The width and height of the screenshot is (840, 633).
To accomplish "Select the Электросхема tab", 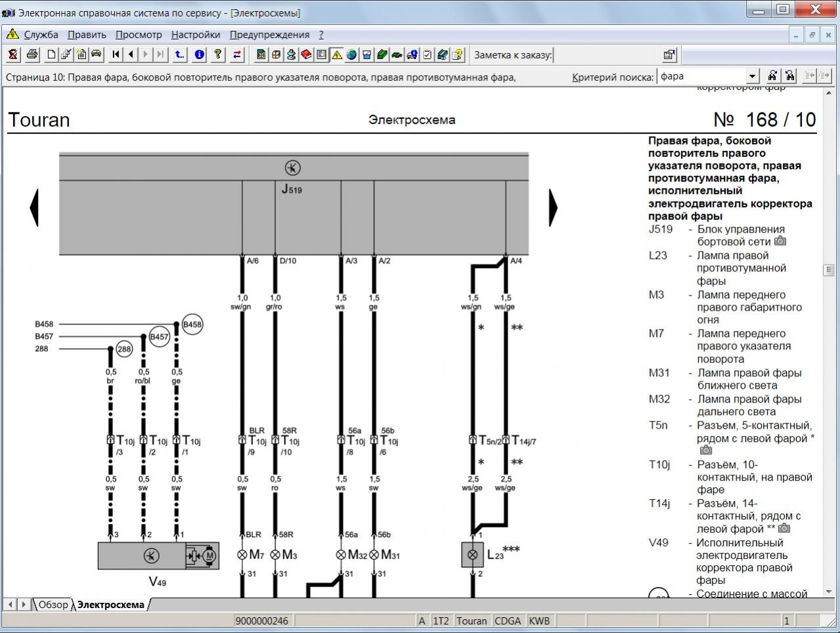I will pos(110,605).
